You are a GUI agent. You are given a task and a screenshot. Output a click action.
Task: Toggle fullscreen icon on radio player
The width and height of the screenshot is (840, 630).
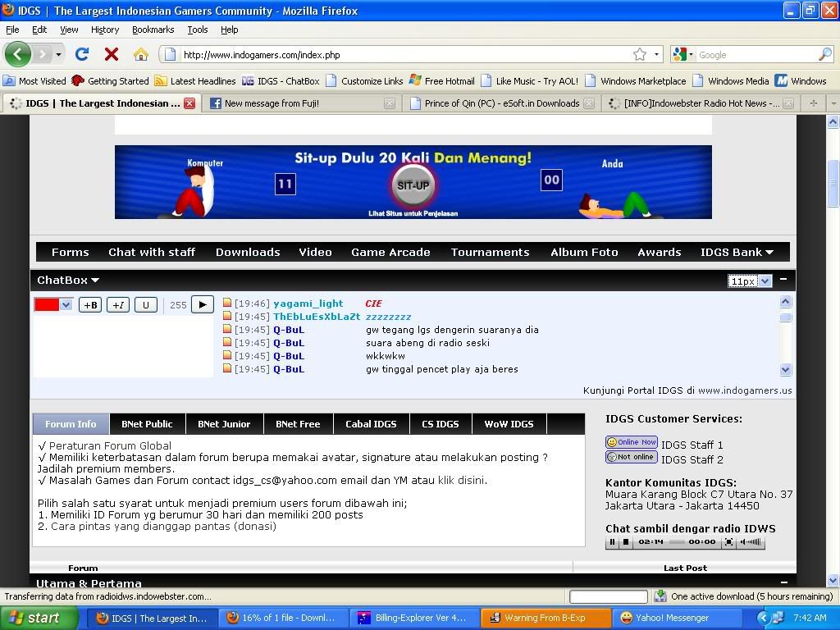click(728, 541)
